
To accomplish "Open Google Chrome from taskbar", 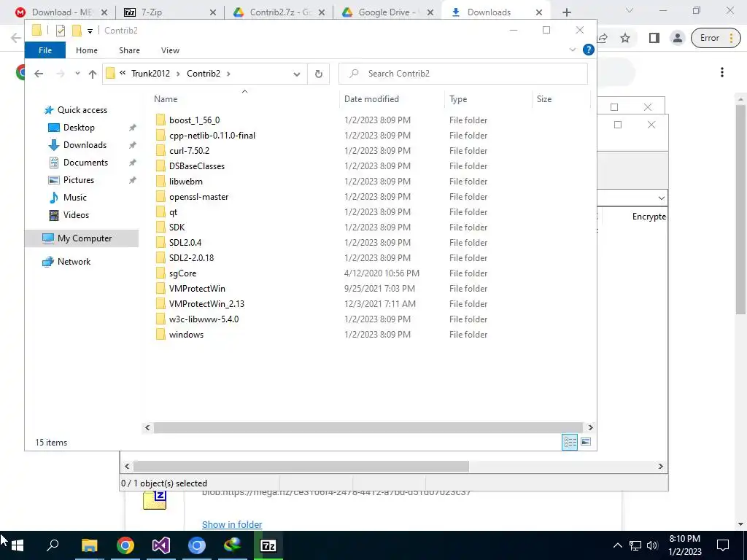I will [x=125, y=545].
